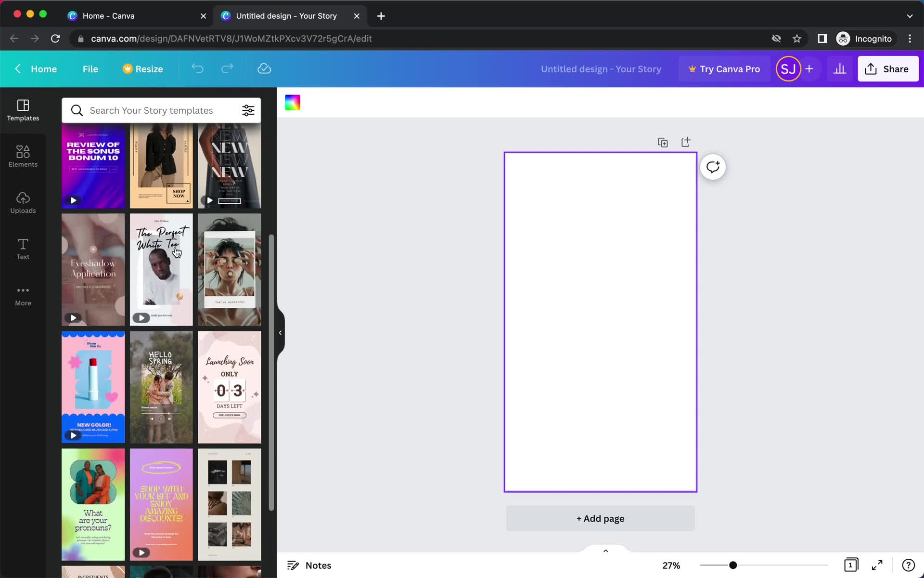924x578 pixels.
Task: Bookmark this page with star icon
Action: tap(797, 39)
